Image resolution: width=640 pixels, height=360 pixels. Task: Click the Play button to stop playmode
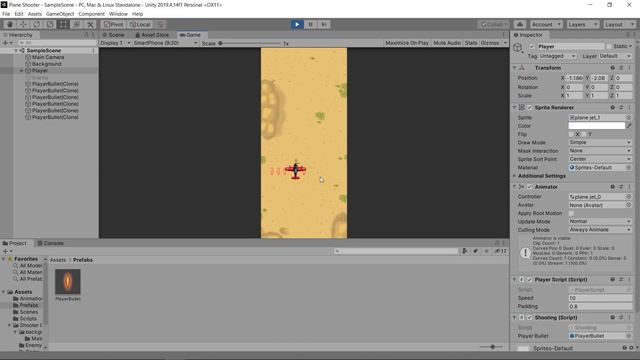click(297, 24)
